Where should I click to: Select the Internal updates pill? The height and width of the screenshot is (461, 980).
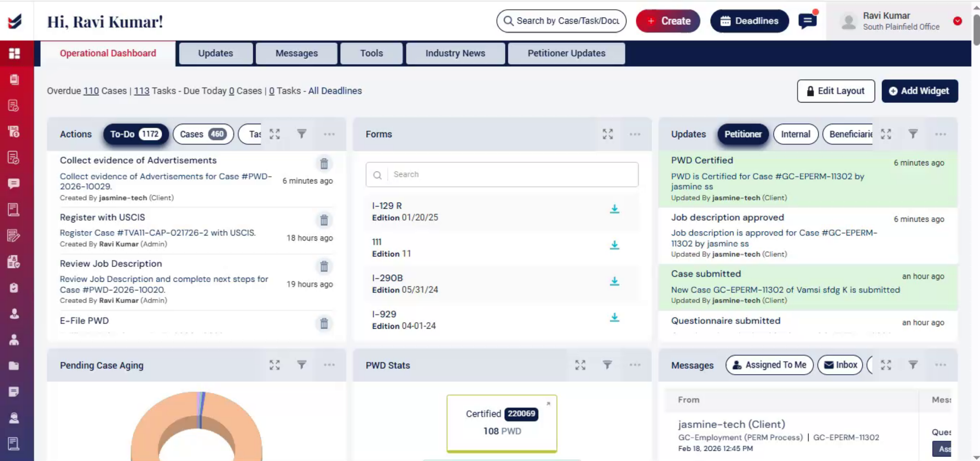tap(795, 134)
